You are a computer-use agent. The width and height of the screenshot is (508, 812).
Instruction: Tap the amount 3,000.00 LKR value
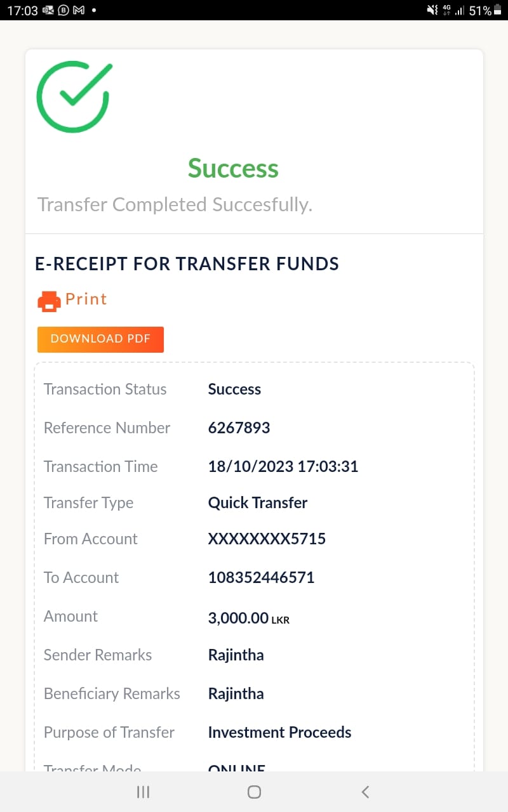pyautogui.click(x=248, y=618)
